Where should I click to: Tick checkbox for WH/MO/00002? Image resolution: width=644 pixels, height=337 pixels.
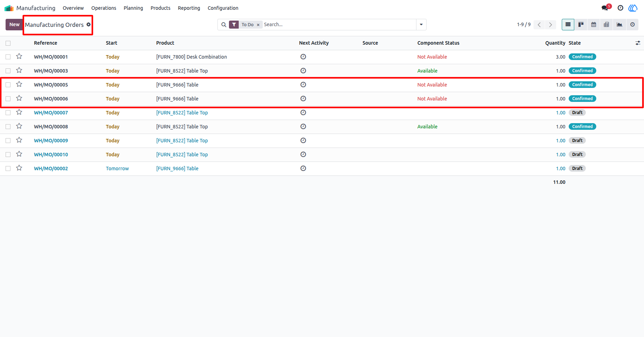8,168
